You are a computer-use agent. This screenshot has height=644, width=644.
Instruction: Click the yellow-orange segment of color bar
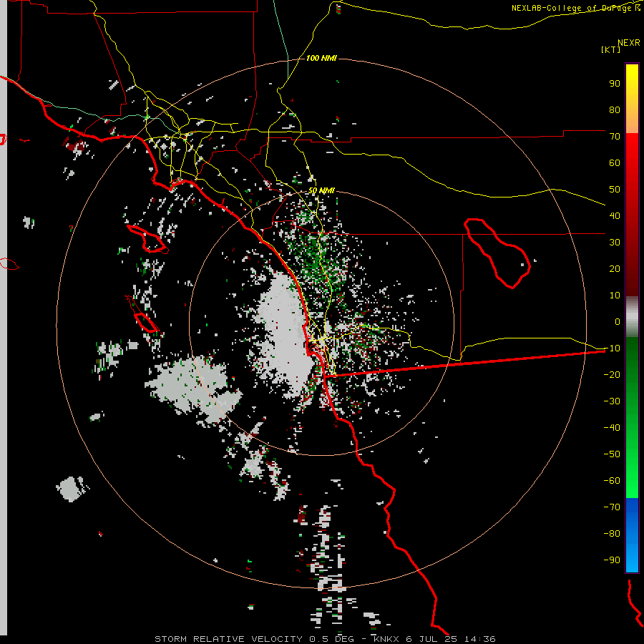pos(632,99)
